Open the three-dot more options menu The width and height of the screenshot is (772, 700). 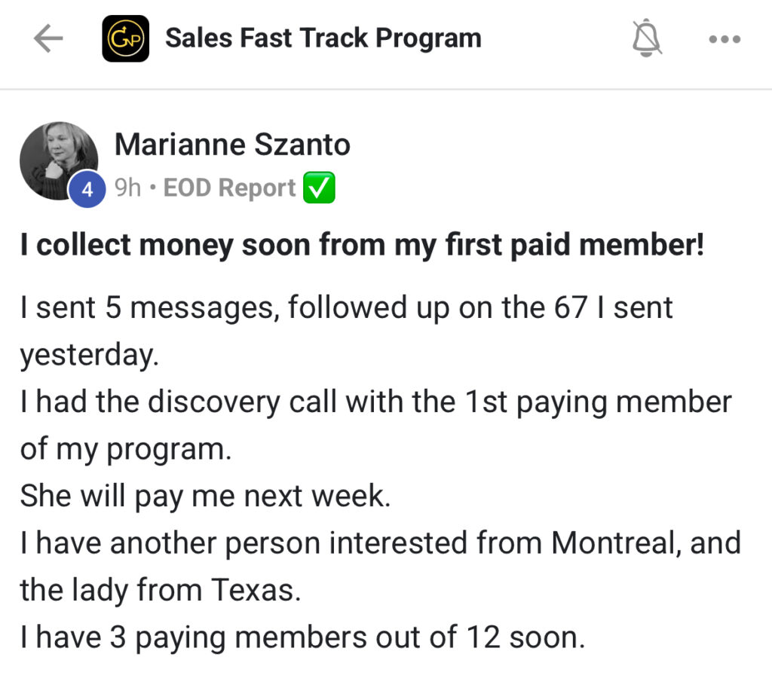[x=725, y=39]
